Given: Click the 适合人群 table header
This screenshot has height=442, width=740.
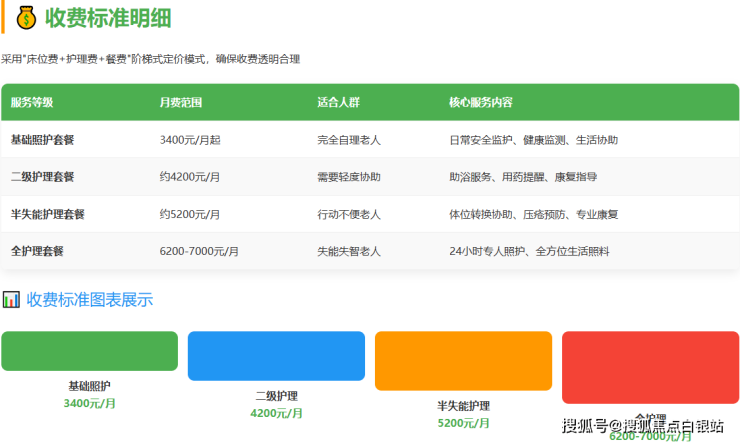Looking at the screenshot, I should [338, 102].
